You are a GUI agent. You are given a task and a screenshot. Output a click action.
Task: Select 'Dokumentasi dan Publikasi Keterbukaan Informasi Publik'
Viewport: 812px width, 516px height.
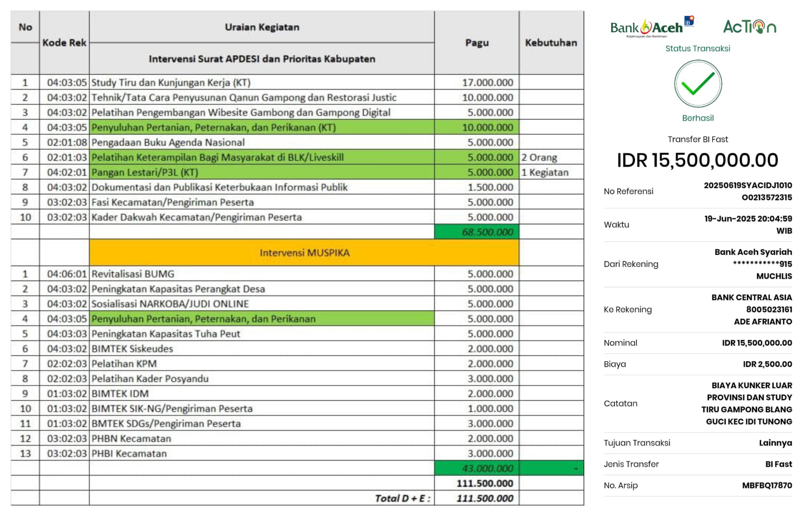click(x=262, y=187)
